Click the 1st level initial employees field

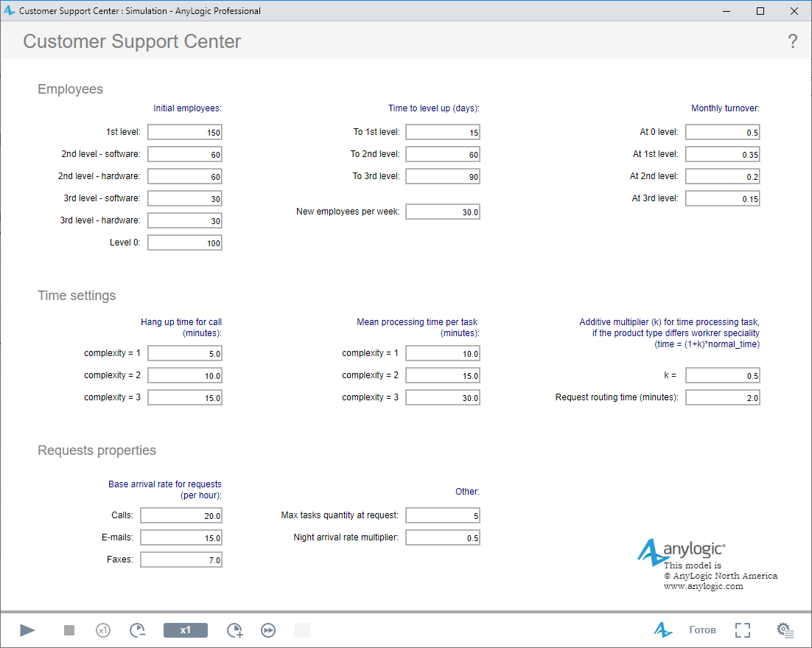tap(185, 132)
